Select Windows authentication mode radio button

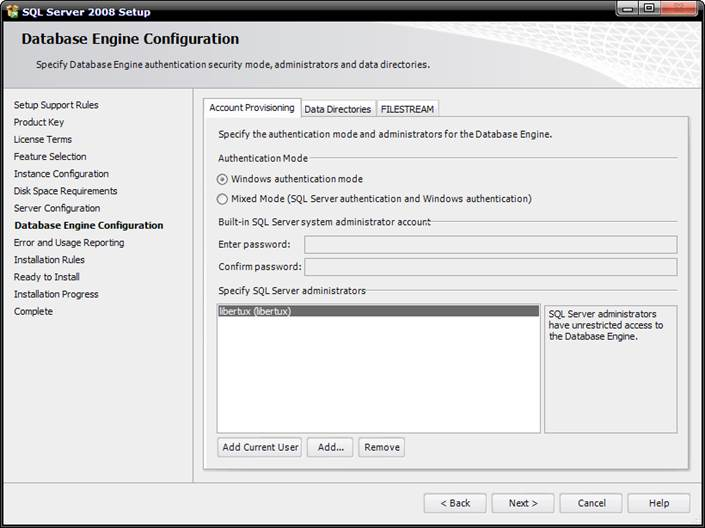pyautogui.click(x=222, y=179)
